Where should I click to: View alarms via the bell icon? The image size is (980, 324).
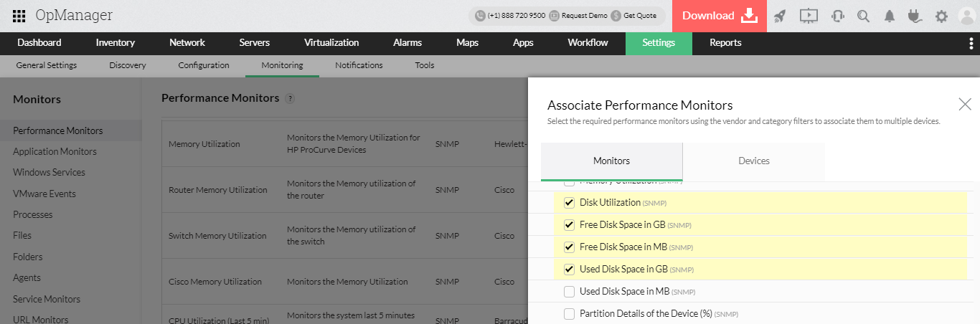click(890, 16)
